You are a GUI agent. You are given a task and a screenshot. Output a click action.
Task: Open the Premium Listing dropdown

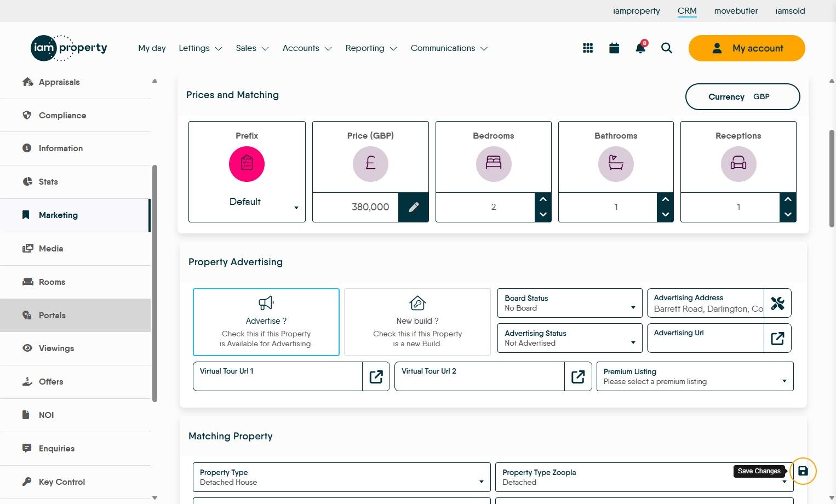coord(695,376)
